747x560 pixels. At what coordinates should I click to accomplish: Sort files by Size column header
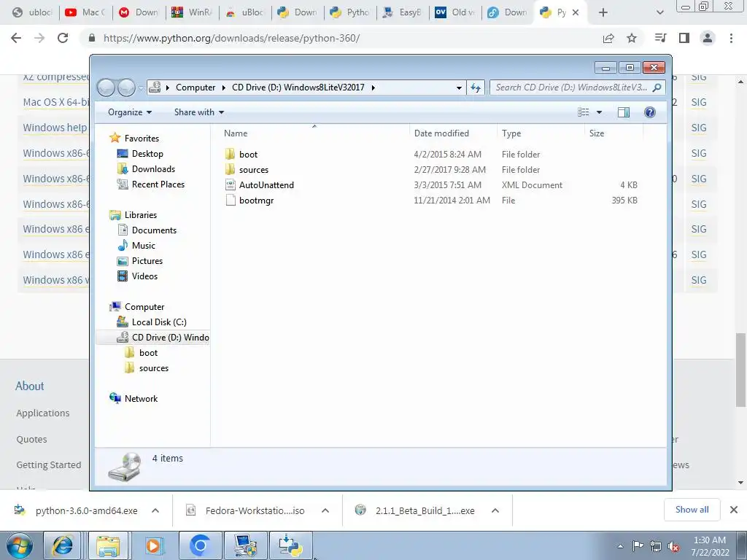(x=614, y=133)
